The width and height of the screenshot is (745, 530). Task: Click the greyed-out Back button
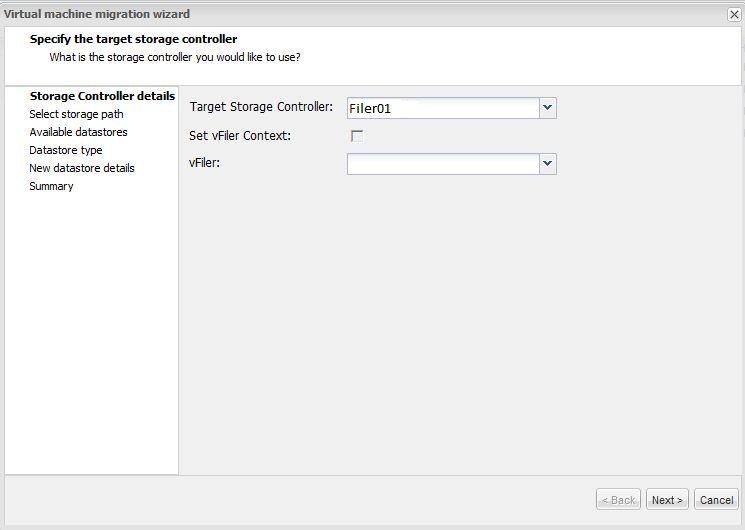coord(618,500)
